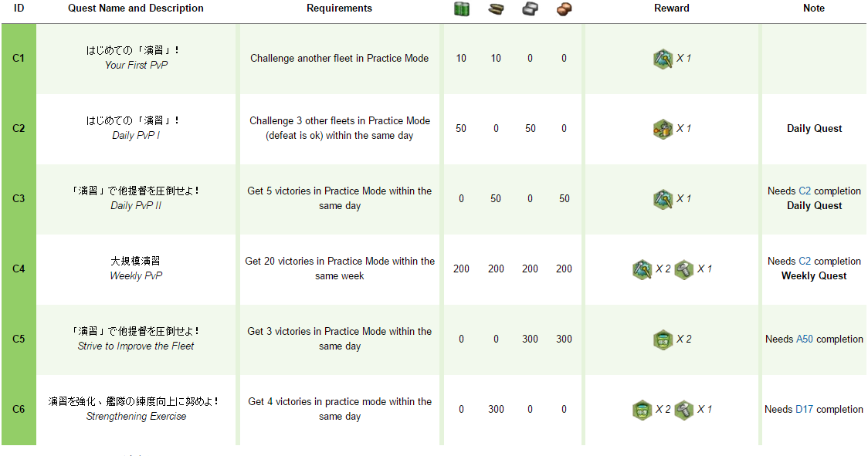868x456 pixels.
Task: Open the C2 link in C3 note
Action: point(805,191)
